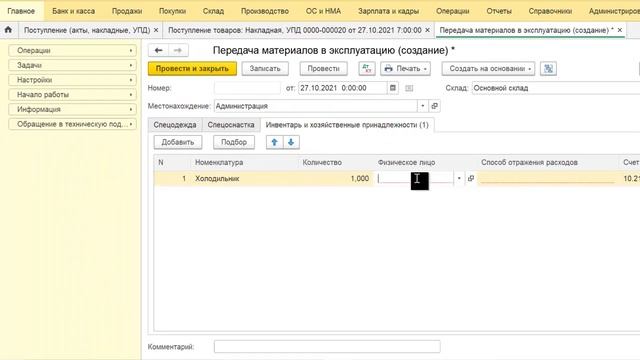
Task: Click the Подбор button
Action: [234, 142]
